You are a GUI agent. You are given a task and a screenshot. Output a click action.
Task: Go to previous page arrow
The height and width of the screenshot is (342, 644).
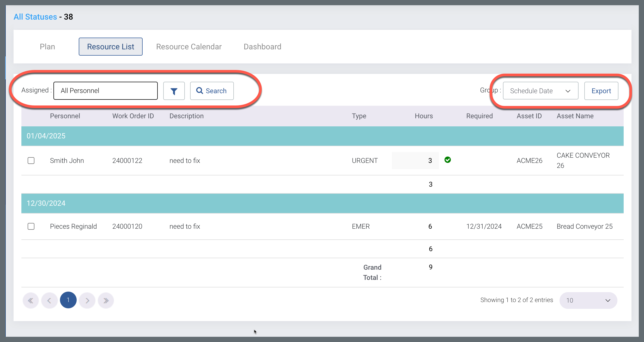pyautogui.click(x=49, y=300)
